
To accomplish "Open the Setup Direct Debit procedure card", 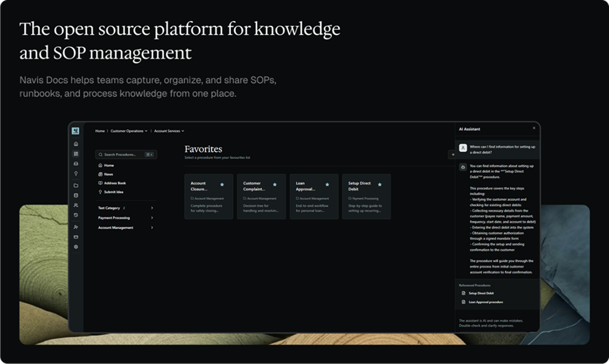I will click(366, 197).
